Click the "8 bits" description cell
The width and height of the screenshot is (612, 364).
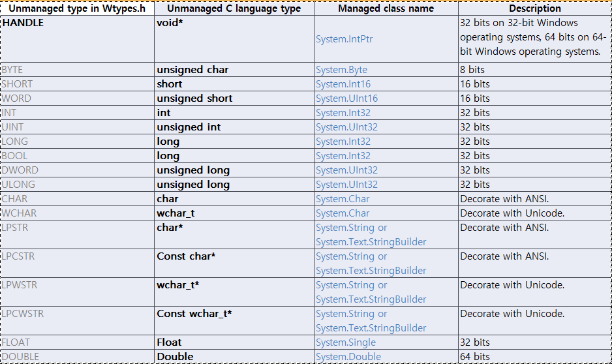point(535,69)
